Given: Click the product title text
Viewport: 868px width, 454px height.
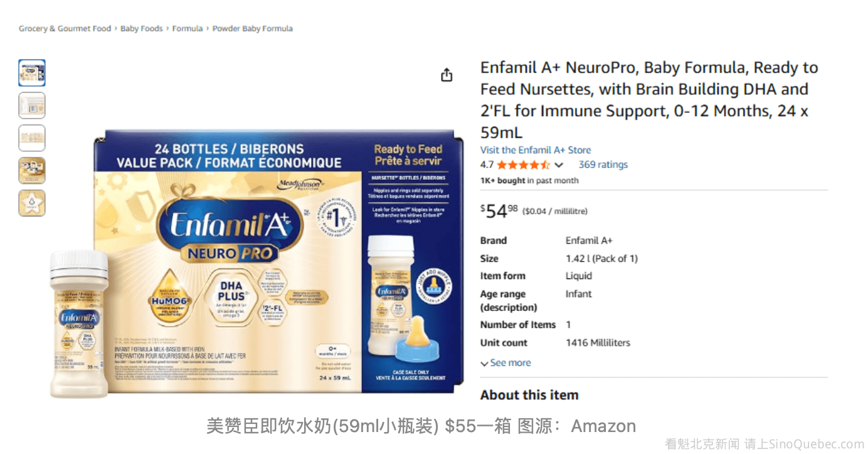Looking at the screenshot, I should pos(649,100).
